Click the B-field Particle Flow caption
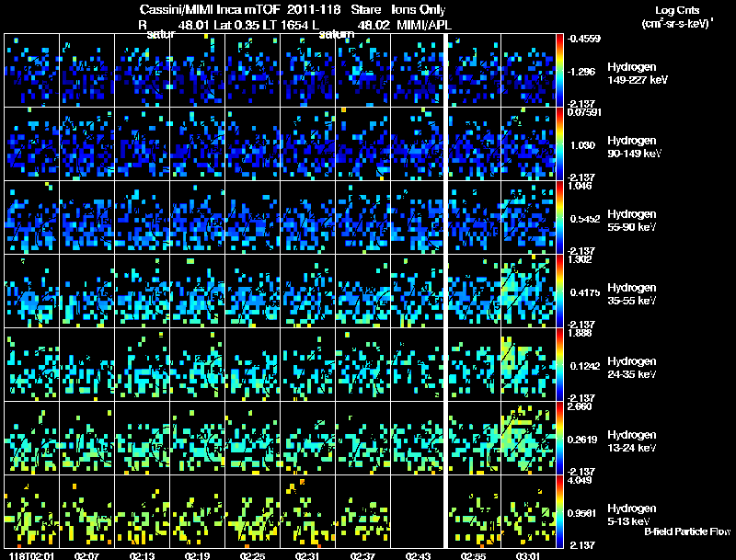Screen dimensions: 736x560 pos(687,531)
